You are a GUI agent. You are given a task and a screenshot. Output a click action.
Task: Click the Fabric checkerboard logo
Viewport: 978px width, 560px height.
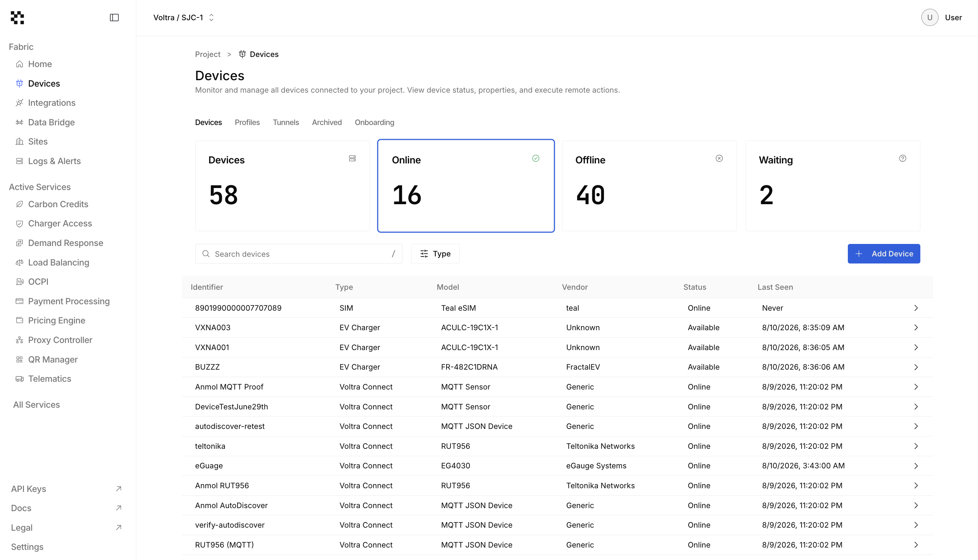click(x=17, y=17)
